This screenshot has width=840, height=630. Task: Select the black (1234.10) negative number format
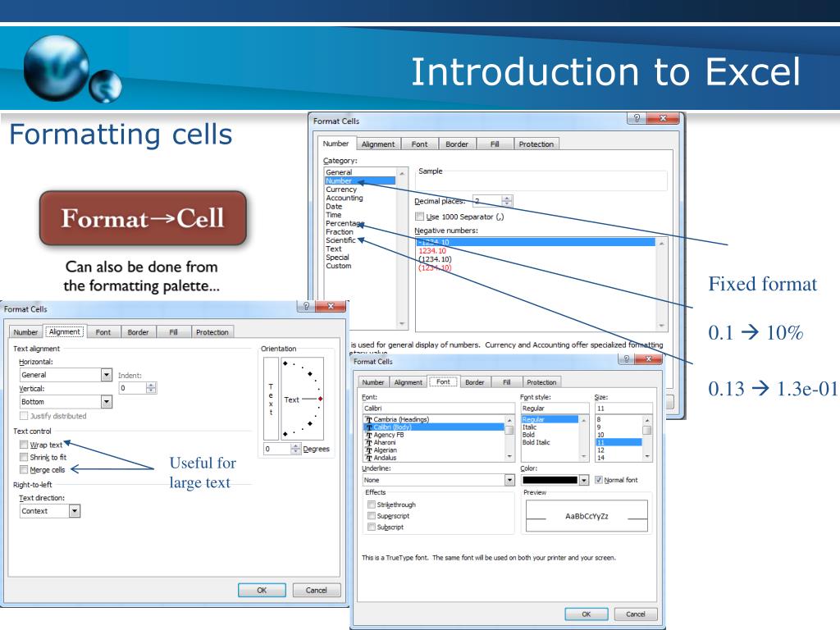(435, 259)
